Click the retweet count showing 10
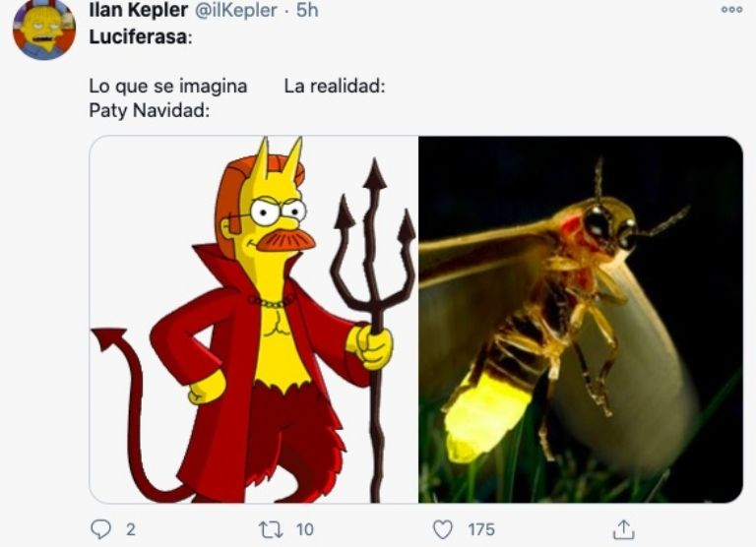The height and width of the screenshot is (547, 756). click(x=304, y=529)
